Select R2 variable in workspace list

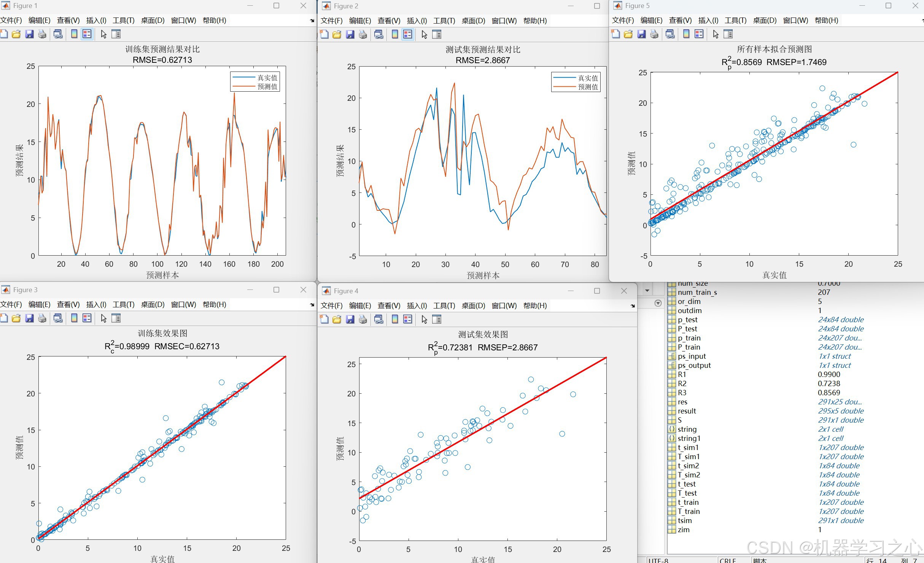(682, 384)
